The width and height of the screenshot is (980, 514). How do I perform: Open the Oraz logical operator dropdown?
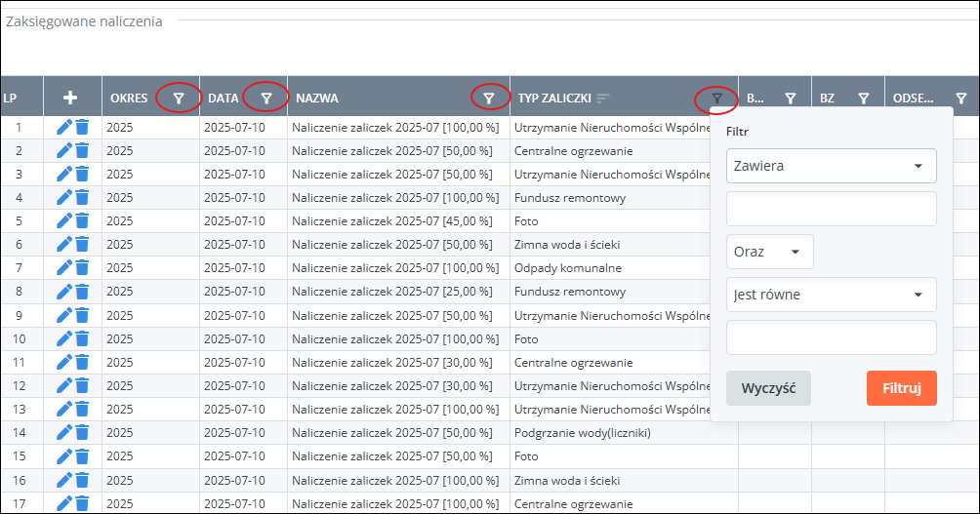(769, 252)
